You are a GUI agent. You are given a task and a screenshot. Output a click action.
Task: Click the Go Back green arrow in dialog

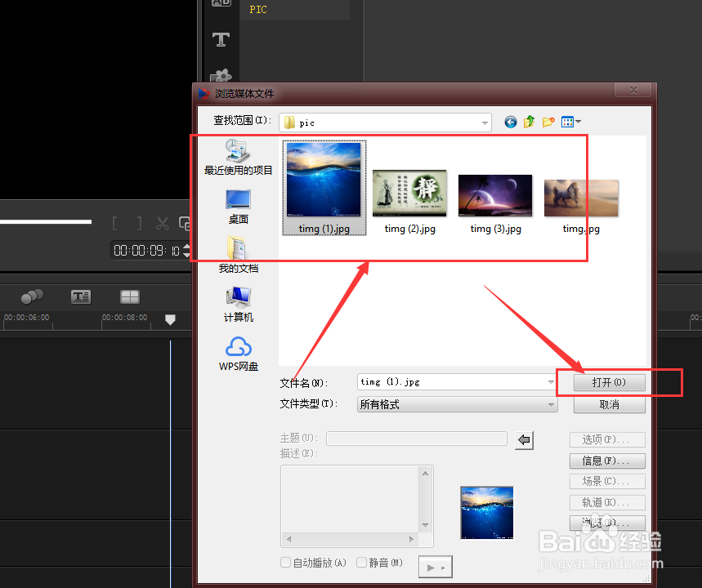pos(510,122)
